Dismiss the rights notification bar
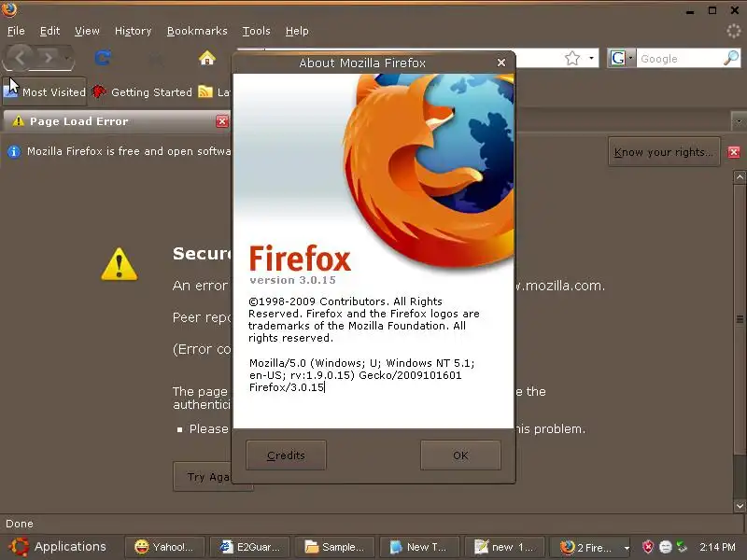747x560 pixels. pos(734,152)
